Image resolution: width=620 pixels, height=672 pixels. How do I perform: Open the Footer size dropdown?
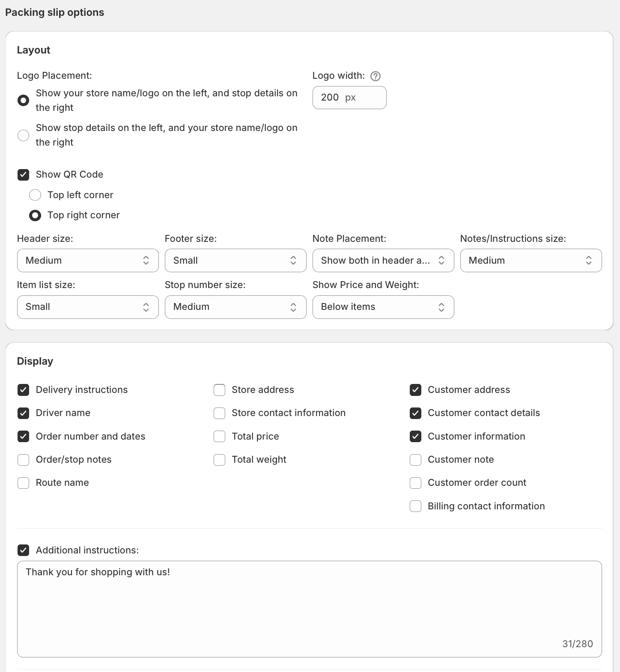coord(235,261)
